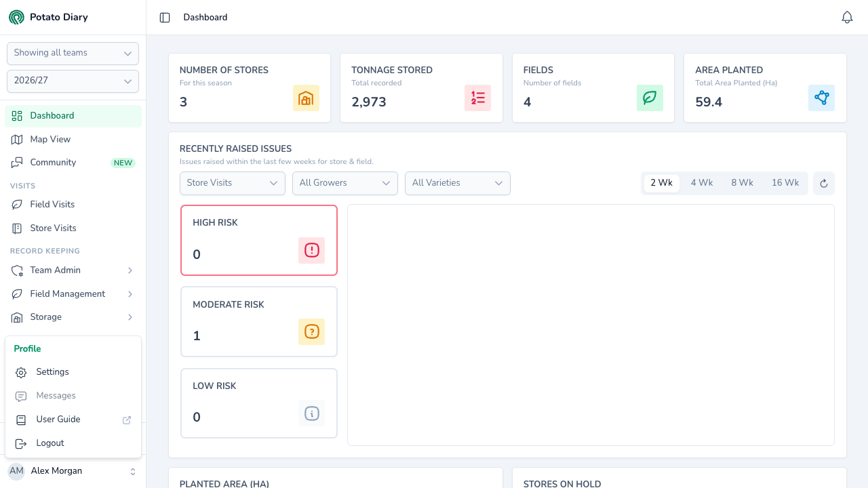Screen dimensions: 868x488
Task: Open the User Guide link
Action: click(73, 420)
